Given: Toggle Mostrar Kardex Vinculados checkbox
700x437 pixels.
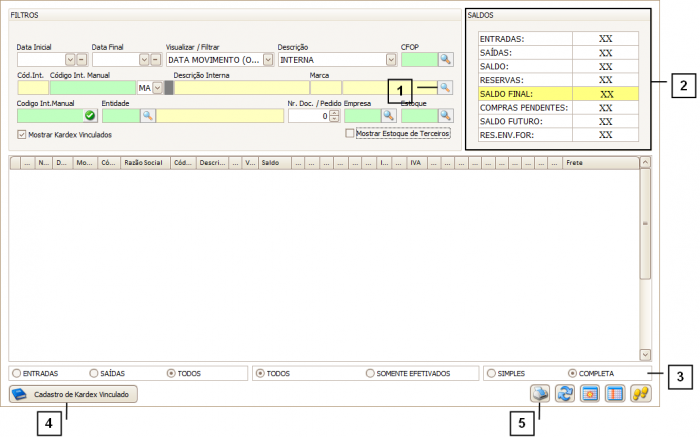Looking at the screenshot, I should 22,134.
